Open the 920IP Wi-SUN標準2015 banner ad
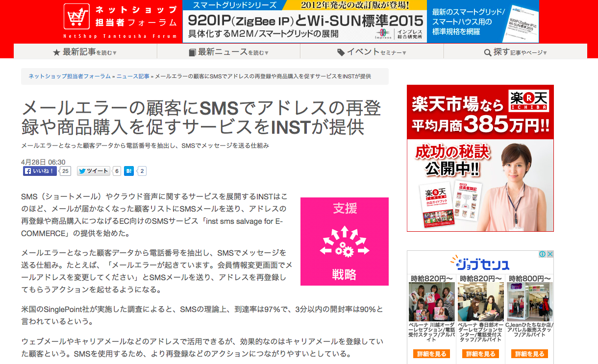The height and width of the screenshot is (364, 598). pos(304,21)
